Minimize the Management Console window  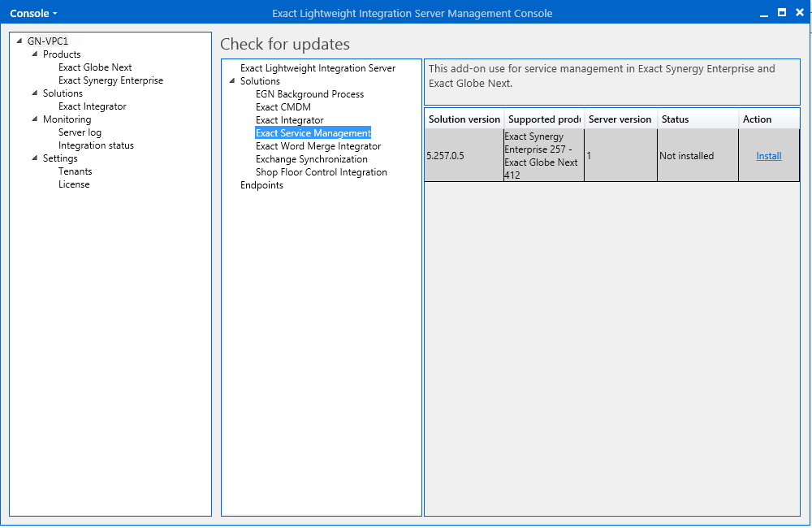click(764, 14)
